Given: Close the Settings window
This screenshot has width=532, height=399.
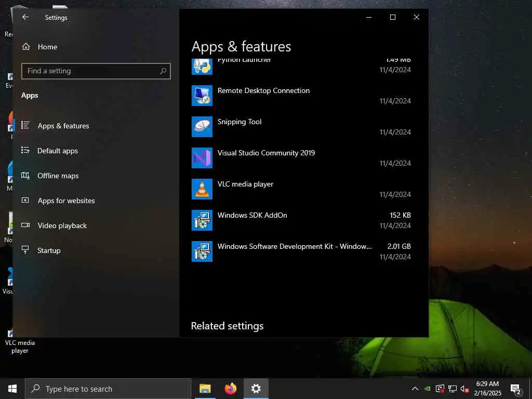Looking at the screenshot, I should coord(416,17).
